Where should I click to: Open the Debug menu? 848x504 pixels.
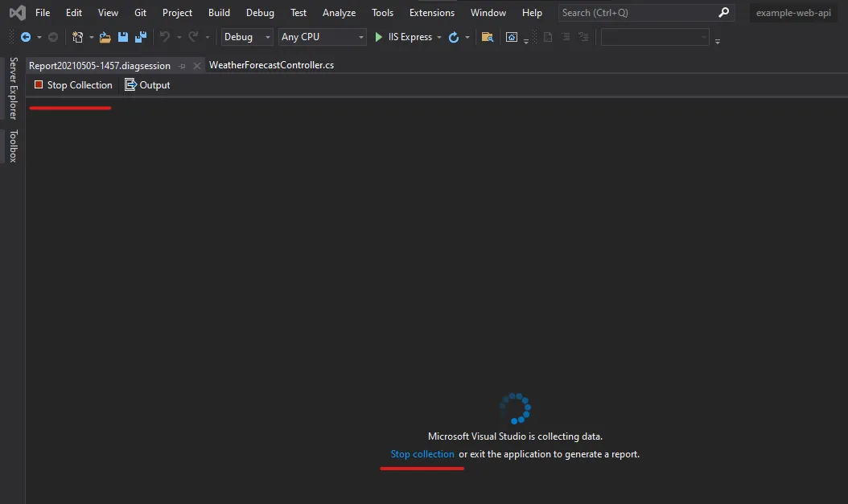260,12
